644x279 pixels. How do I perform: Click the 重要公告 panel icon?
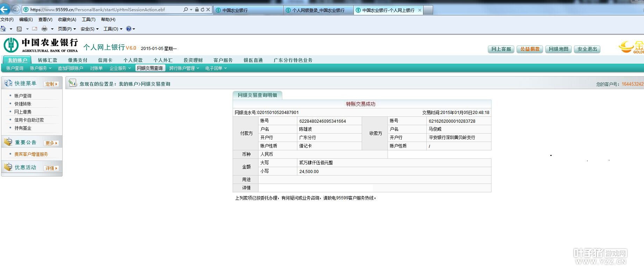tap(8, 142)
